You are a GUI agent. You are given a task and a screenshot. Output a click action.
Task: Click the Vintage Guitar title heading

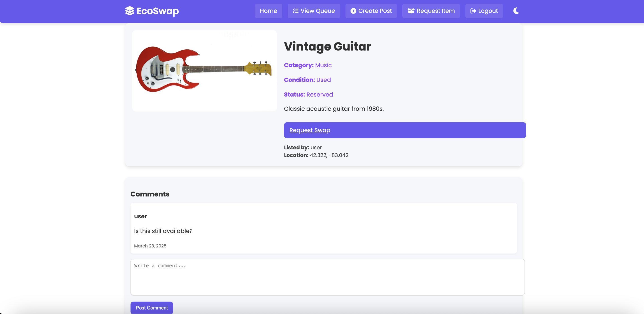(x=327, y=46)
